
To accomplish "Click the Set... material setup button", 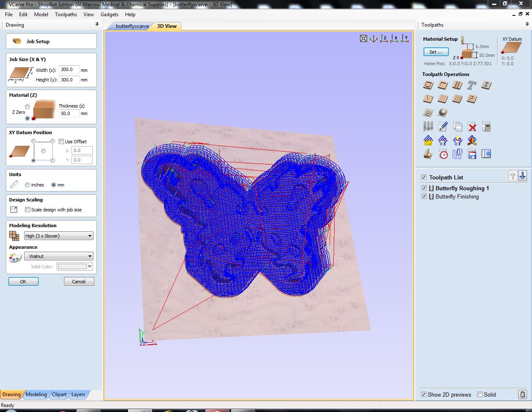I will [436, 52].
